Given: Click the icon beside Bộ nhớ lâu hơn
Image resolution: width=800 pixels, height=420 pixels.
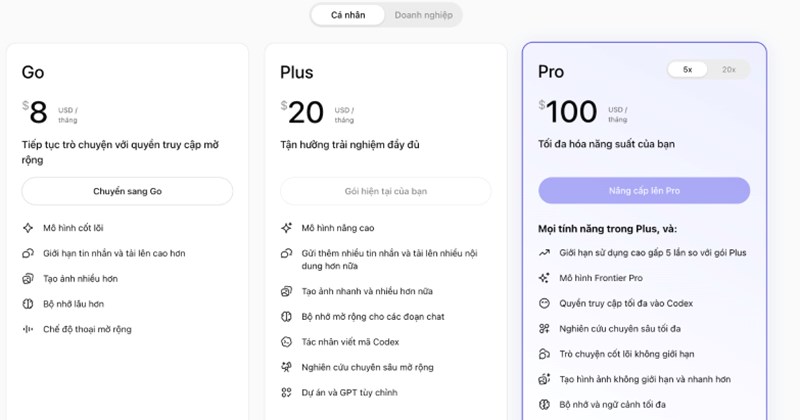Looking at the screenshot, I should (27, 303).
